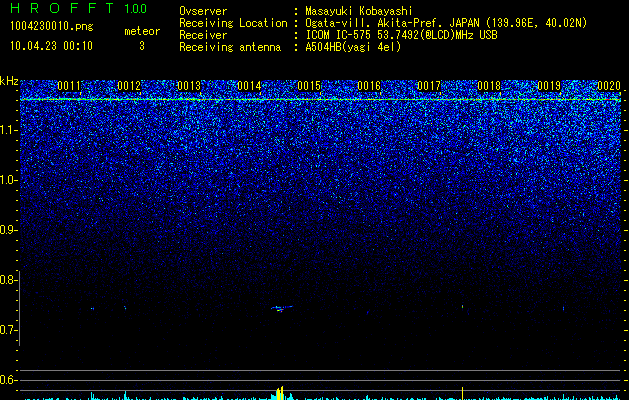Click the 0017 time marker
629x400 pixels.
pos(429,86)
